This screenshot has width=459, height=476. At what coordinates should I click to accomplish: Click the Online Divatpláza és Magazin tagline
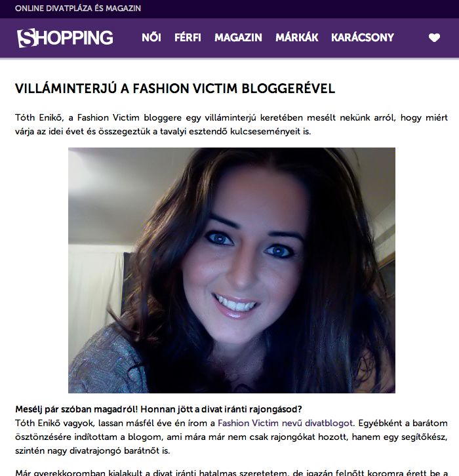(x=78, y=9)
